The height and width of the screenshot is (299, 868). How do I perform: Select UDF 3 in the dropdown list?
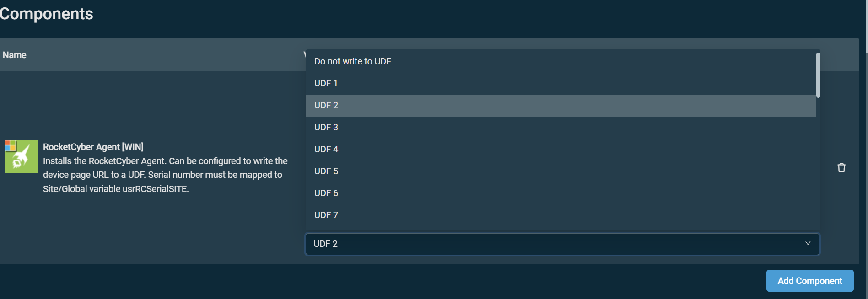(326, 127)
